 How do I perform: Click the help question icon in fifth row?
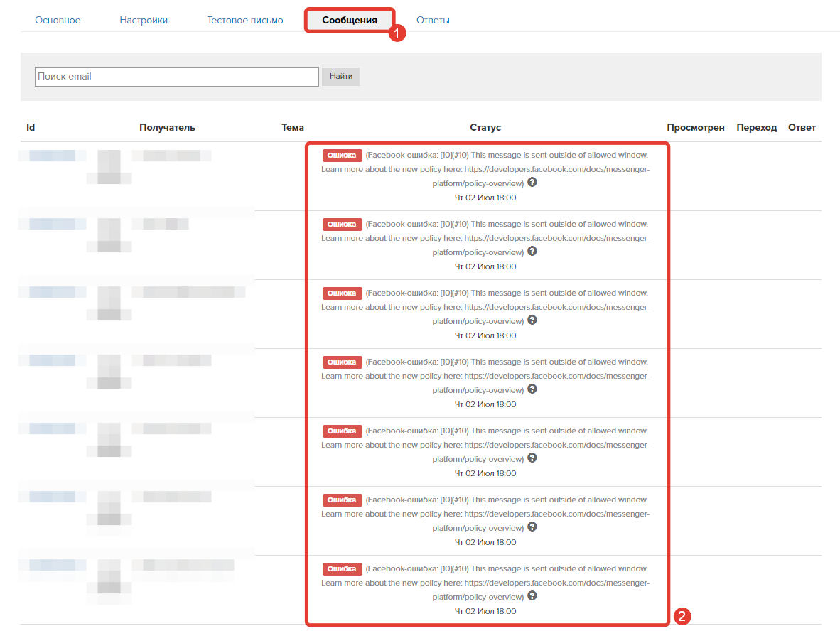click(x=532, y=458)
